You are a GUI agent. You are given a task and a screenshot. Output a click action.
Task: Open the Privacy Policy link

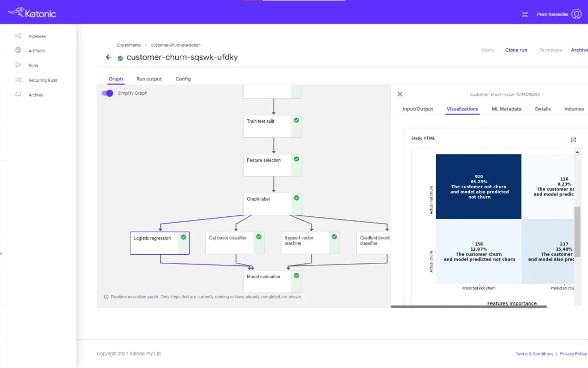573,354
